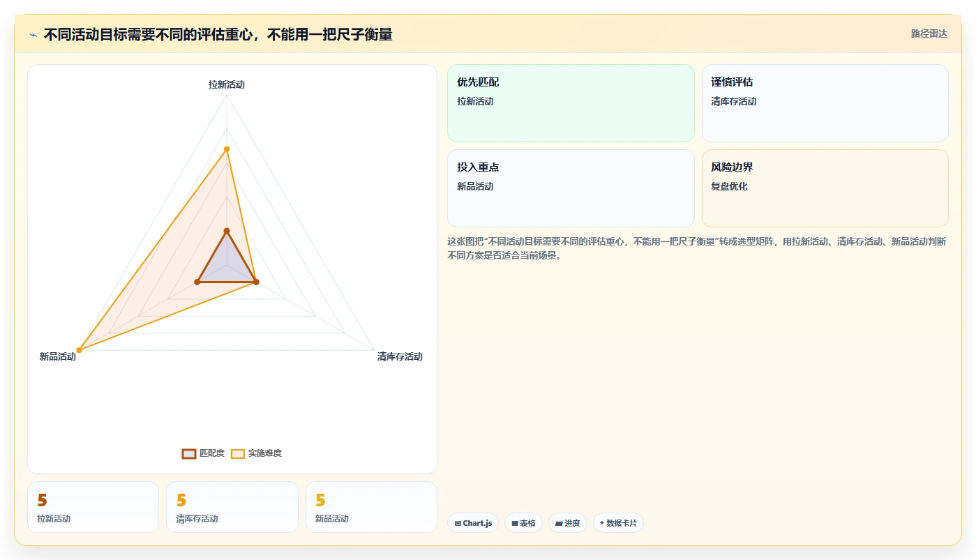Click the lightning icon beside the title

[x=33, y=35]
